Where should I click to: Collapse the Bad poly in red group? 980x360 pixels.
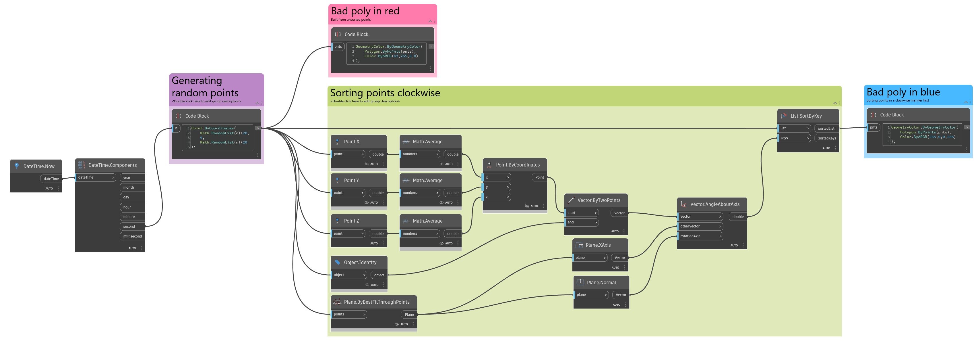[430, 21]
